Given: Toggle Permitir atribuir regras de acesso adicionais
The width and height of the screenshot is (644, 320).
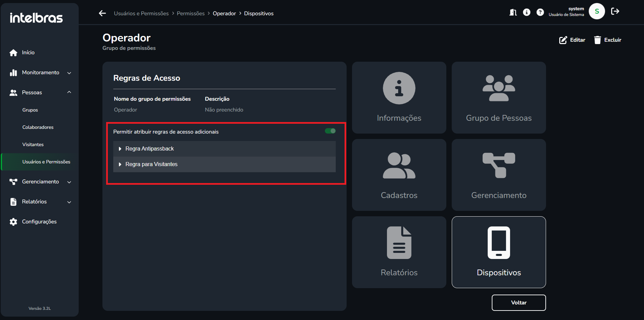Looking at the screenshot, I should tap(330, 131).
